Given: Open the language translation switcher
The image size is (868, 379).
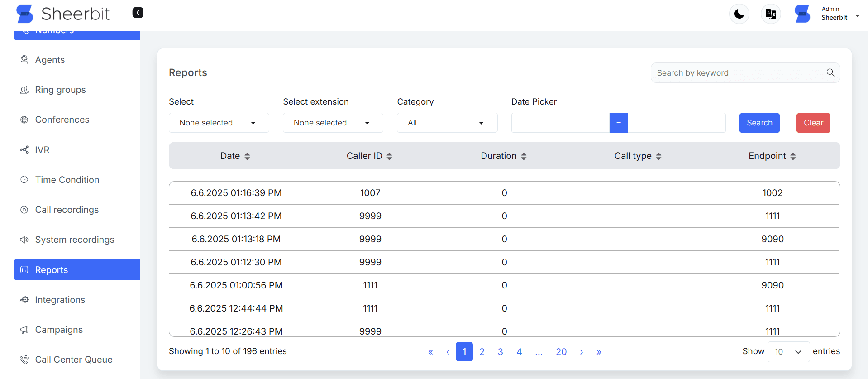Looking at the screenshot, I should [x=771, y=14].
